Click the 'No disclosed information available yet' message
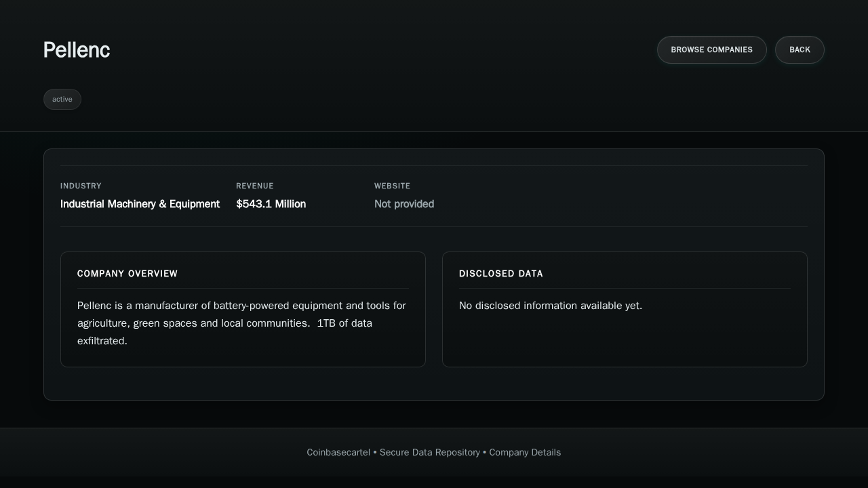Viewport: 868px width, 488px height. (x=551, y=306)
